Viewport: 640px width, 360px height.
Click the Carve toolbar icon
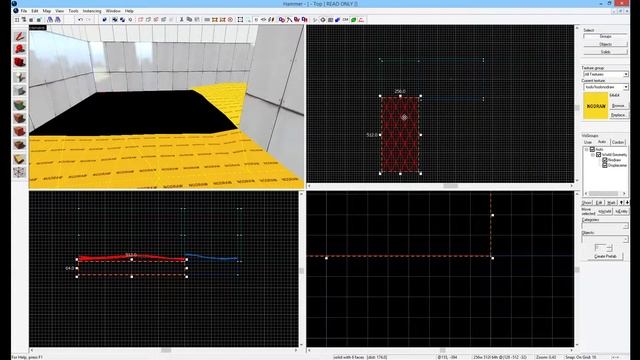[x=104, y=20]
